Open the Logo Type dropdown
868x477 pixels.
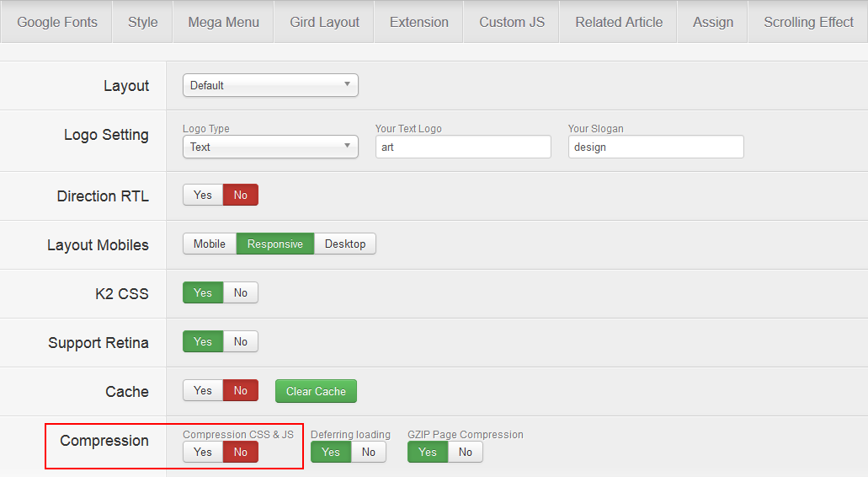point(270,147)
